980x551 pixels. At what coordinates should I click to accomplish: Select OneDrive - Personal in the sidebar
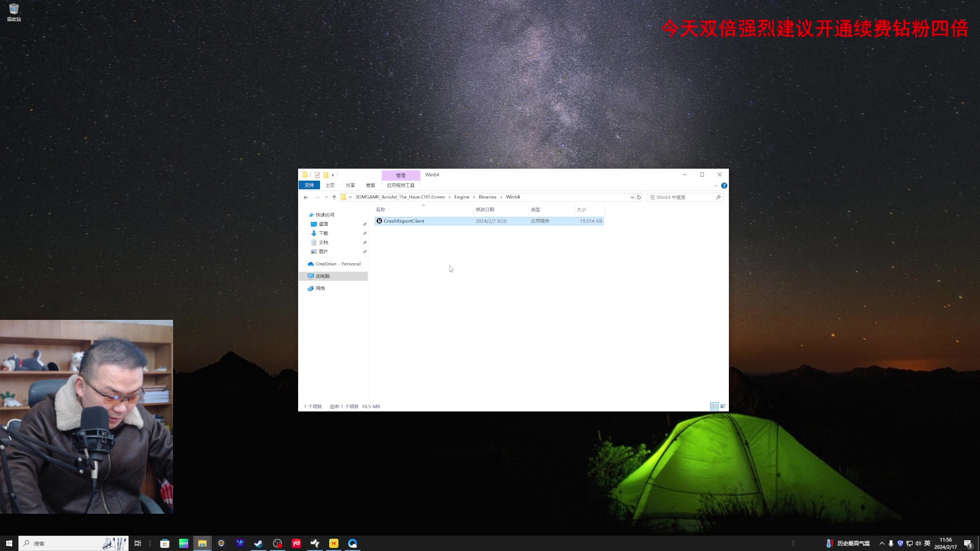coord(337,264)
